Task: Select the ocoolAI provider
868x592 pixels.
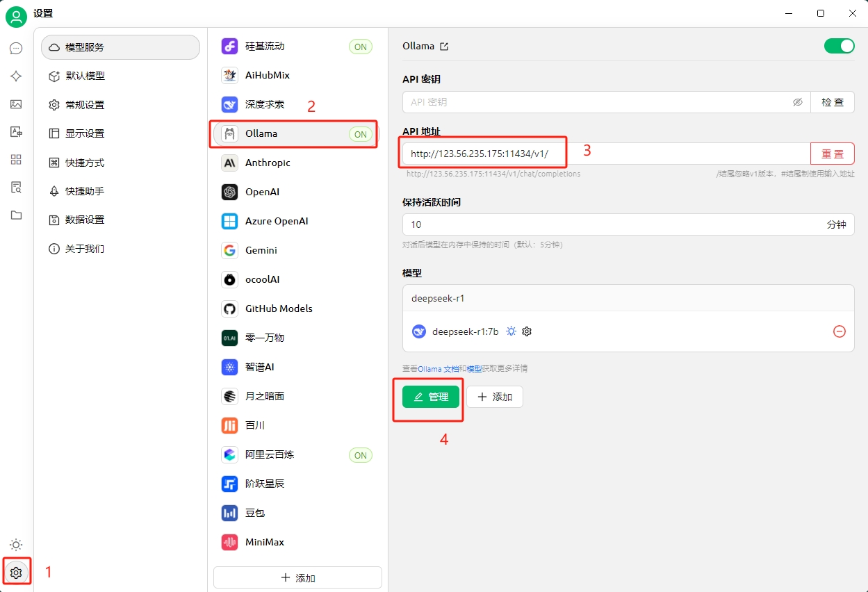Action: pyautogui.click(x=297, y=279)
